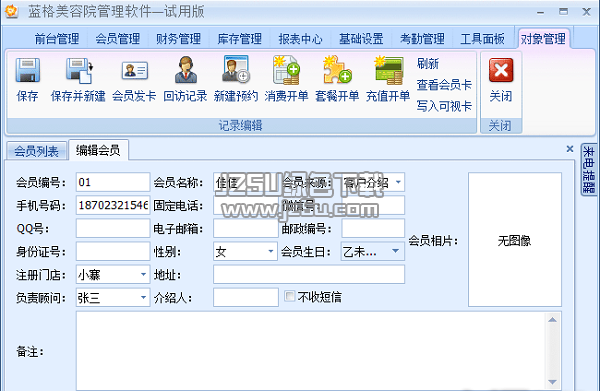Select the 编辑会员 tab
Viewport: 601px width, 391px height.
point(98,150)
